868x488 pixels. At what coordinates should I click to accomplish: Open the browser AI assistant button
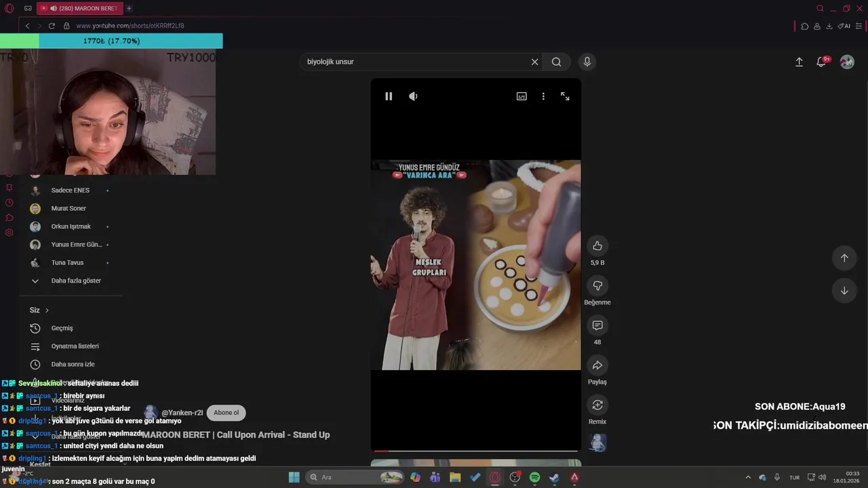(x=844, y=26)
